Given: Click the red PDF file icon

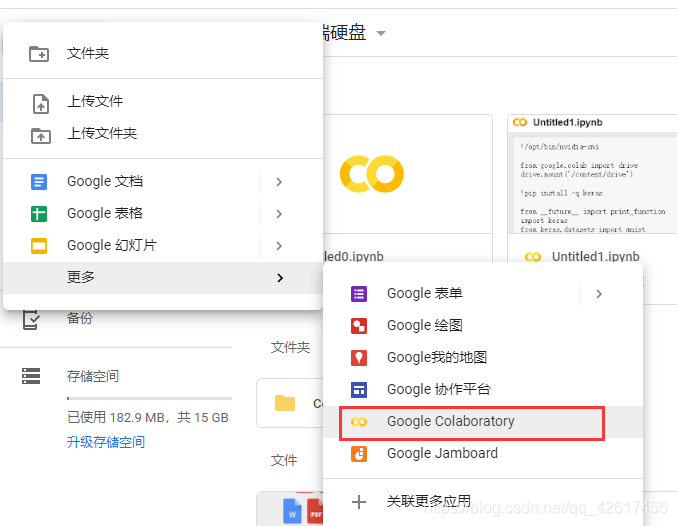Looking at the screenshot, I should pos(315,512).
